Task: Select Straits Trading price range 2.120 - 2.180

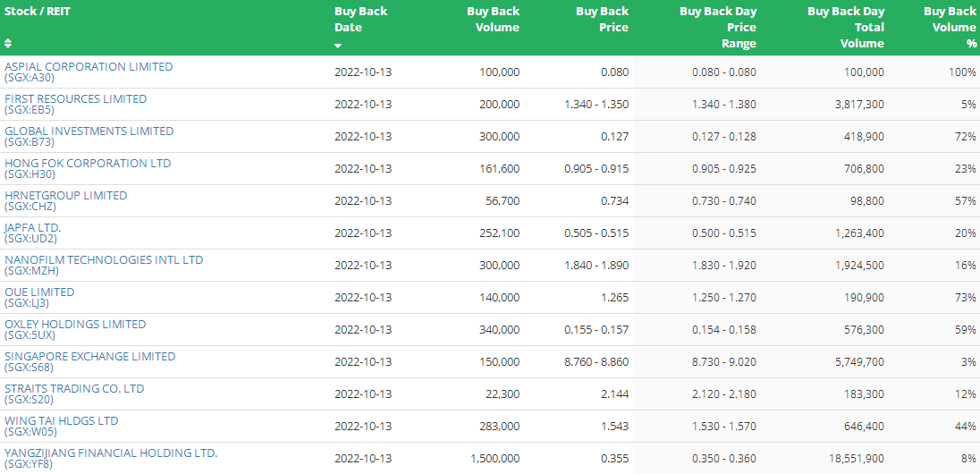Action: 724,394
